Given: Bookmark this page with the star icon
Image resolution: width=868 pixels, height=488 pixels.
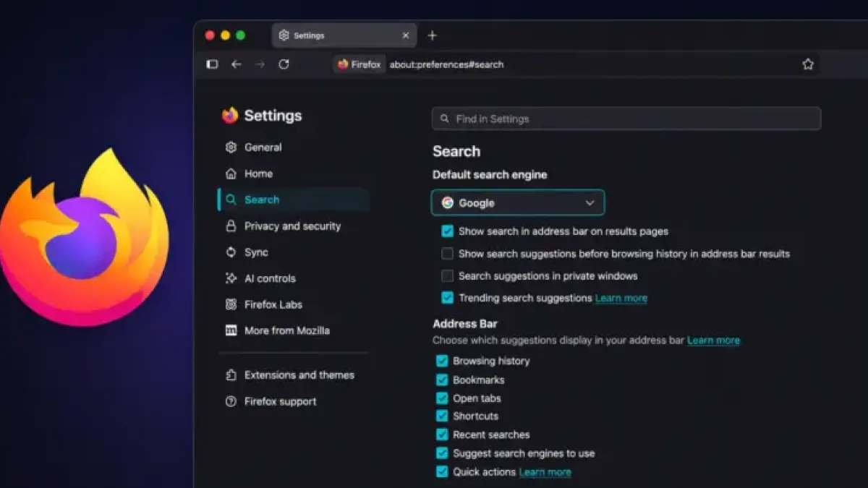Looking at the screenshot, I should [808, 64].
